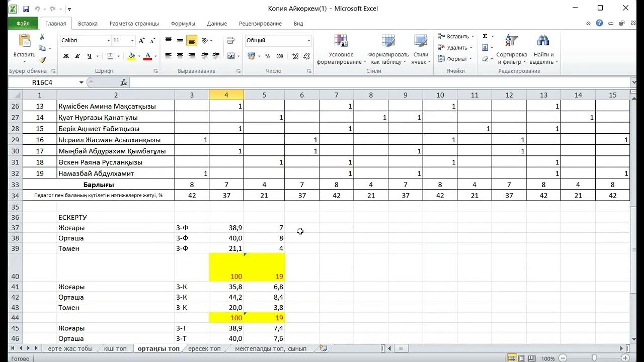Click the insert function fx icon
Viewport: 644px width, 362px height.
pyautogui.click(x=124, y=82)
